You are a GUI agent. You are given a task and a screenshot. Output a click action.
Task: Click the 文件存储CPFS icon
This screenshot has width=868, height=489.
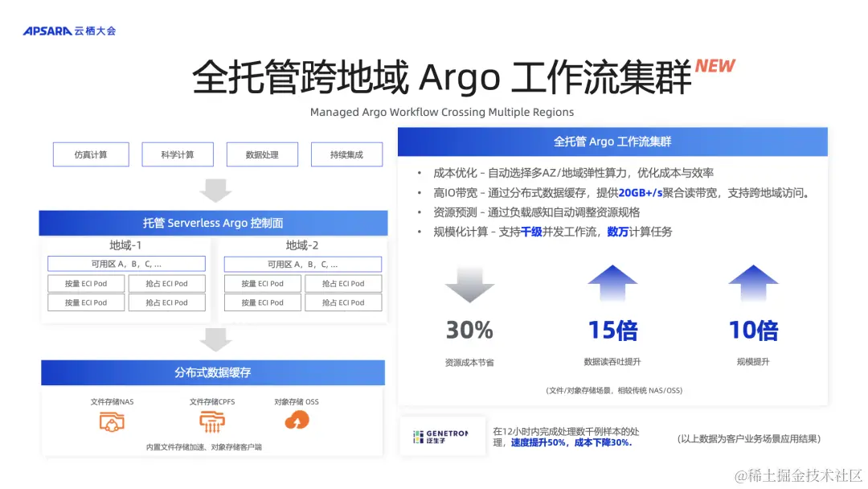pos(211,421)
